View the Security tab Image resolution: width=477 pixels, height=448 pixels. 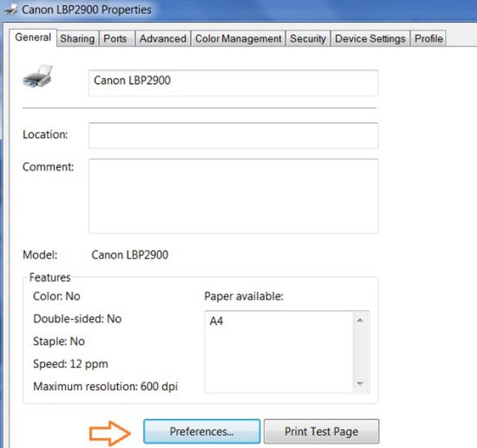(308, 39)
